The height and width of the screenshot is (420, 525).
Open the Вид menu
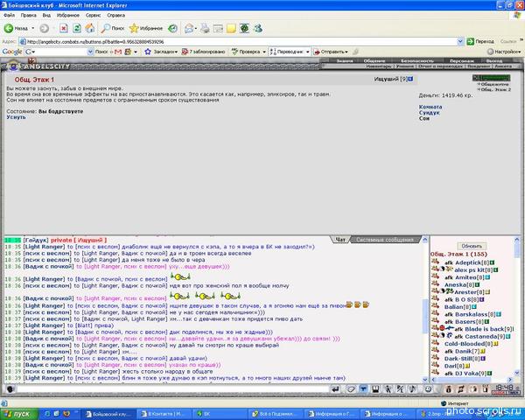46,15
